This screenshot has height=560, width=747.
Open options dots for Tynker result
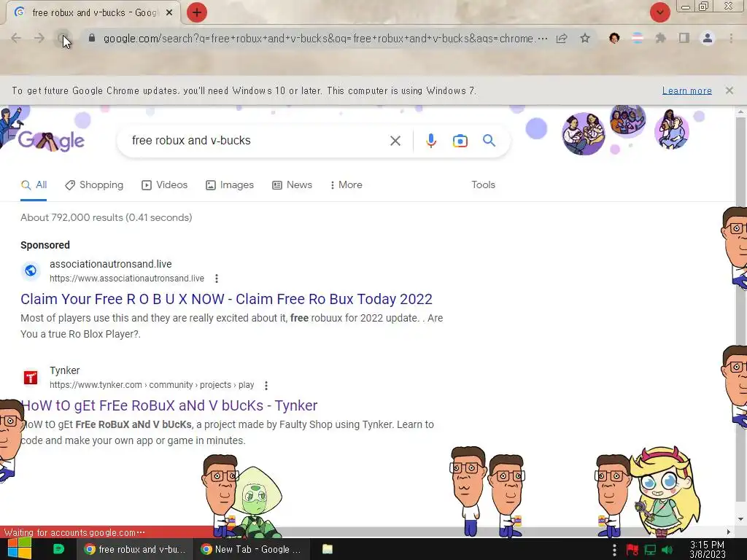click(266, 385)
